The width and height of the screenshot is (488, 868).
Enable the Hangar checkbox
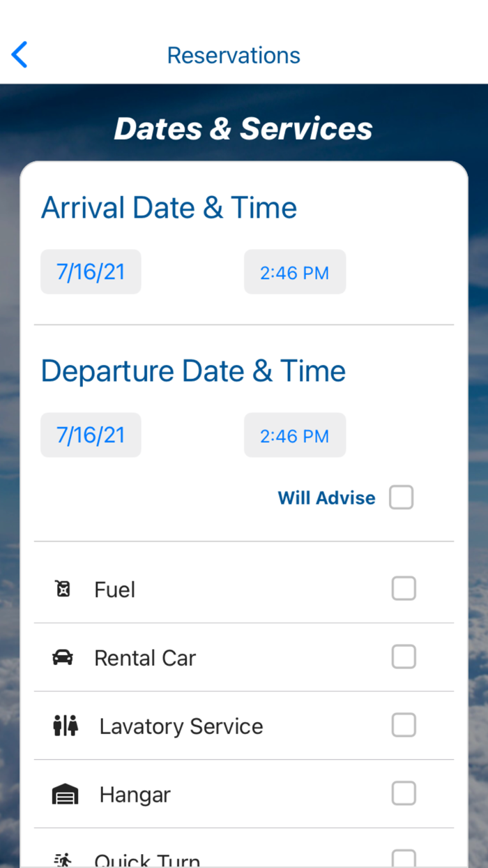pos(403,793)
